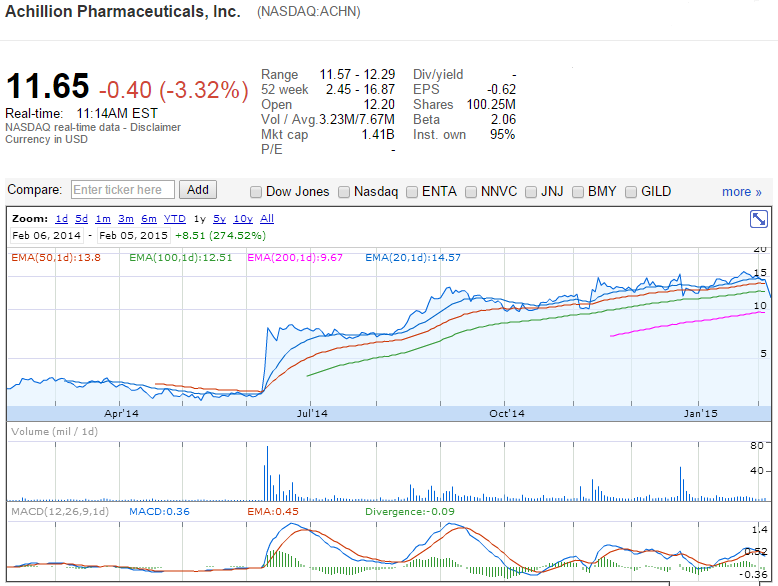778x586 pixels.
Task: Check the GILD comparison checkbox
Action: point(631,192)
